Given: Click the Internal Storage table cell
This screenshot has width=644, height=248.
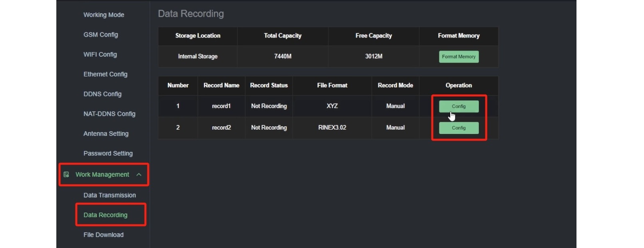Looking at the screenshot, I should [198, 56].
